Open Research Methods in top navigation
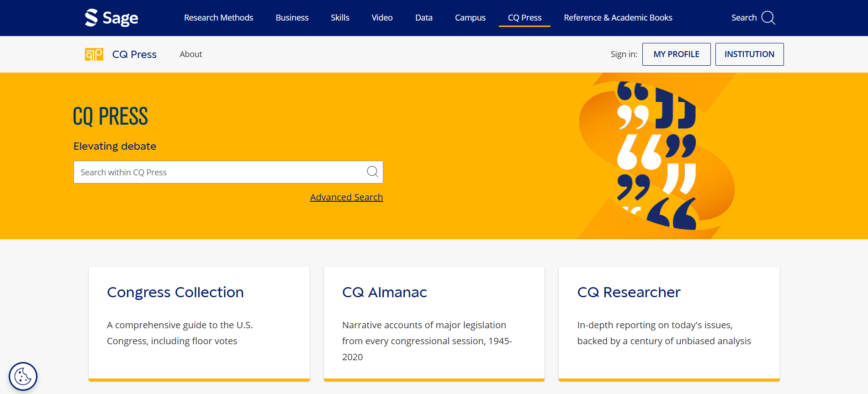Viewport: 868px width, 394px height. tap(218, 18)
